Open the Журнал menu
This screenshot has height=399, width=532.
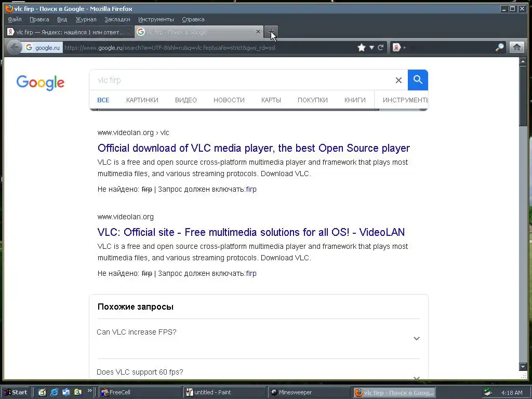(x=86, y=19)
